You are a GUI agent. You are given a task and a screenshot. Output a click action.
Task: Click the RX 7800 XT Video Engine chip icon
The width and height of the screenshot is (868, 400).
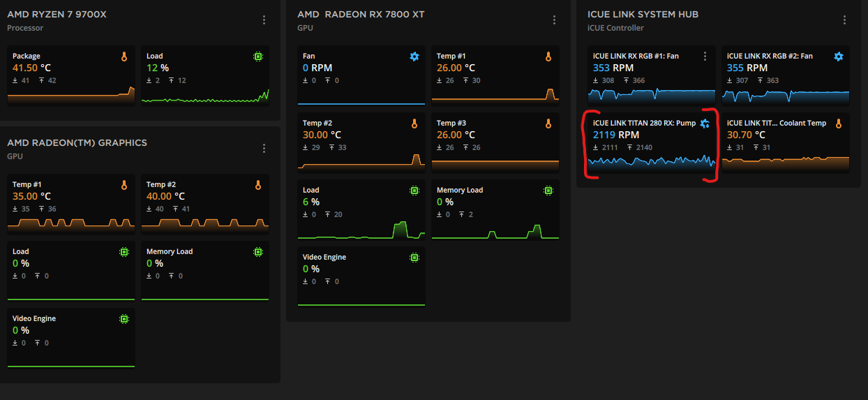[x=414, y=258]
